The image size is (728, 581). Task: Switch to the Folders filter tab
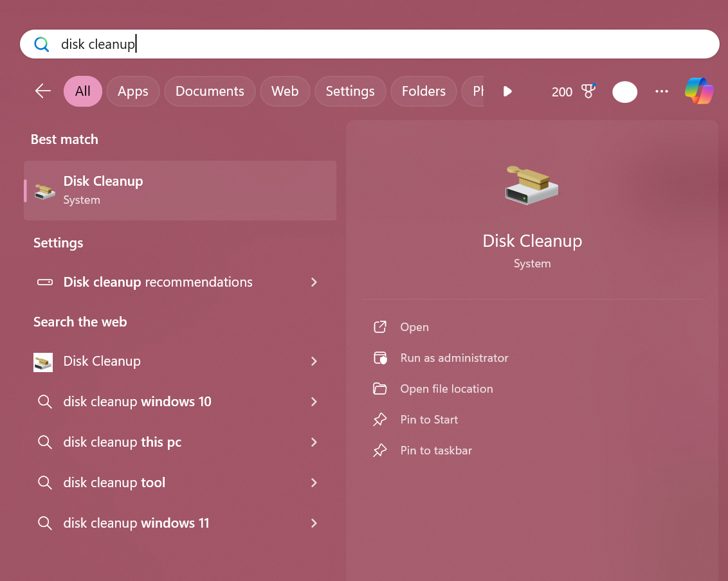(x=424, y=91)
